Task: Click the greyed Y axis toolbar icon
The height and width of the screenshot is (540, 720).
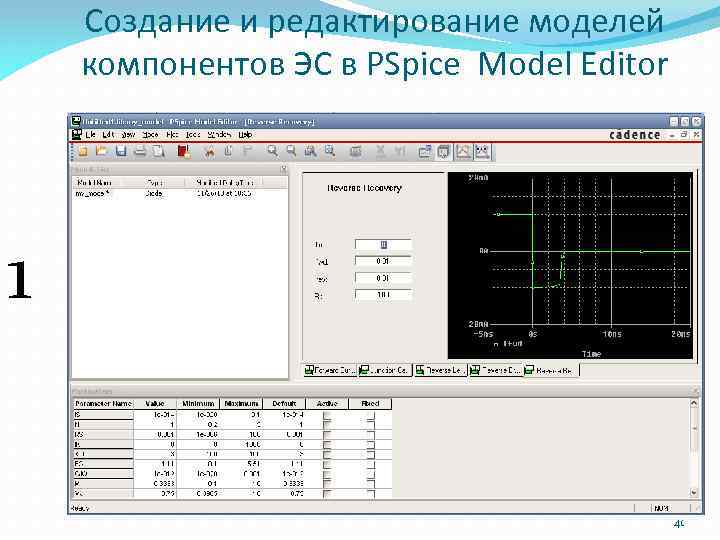Action: (x=400, y=151)
